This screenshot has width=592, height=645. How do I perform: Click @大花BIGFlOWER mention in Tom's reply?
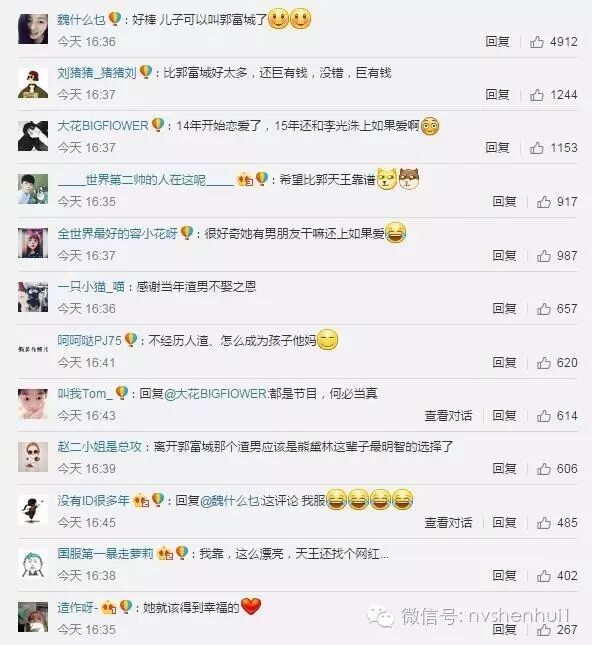pyautogui.click(x=216, y=394)
